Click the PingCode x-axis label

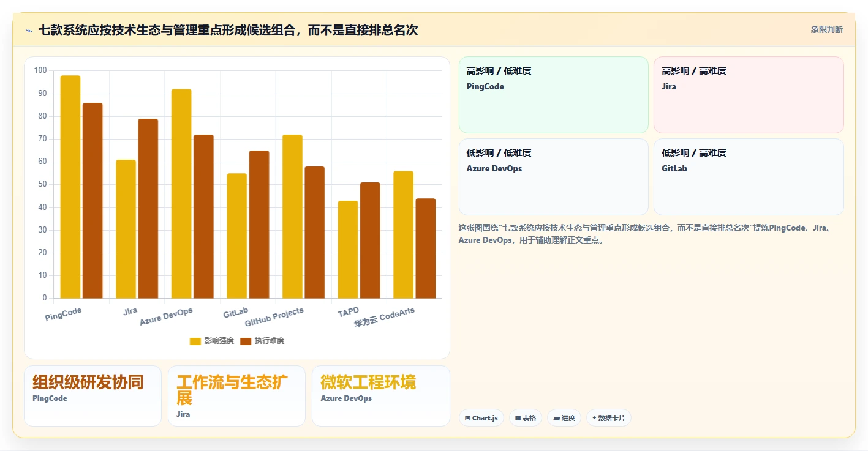63,314
